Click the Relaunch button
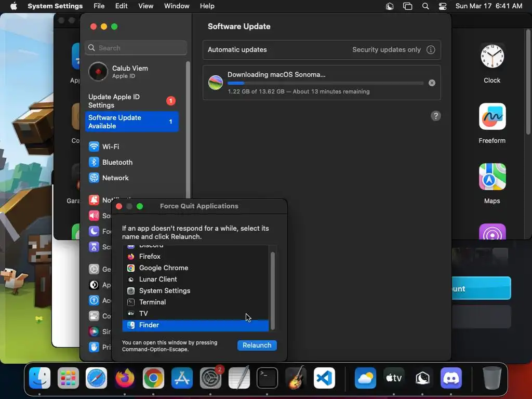The height and width of the screenshot is (399, 532). [257, 345]
